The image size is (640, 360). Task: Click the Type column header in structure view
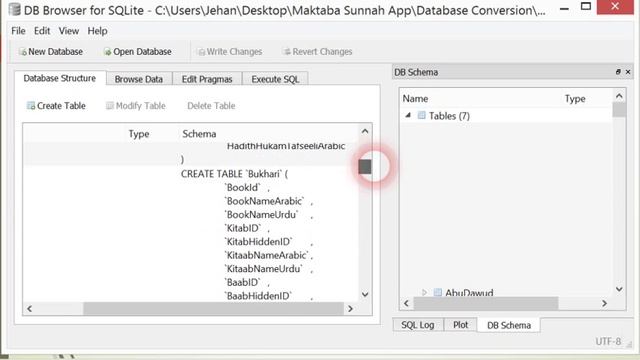coord(139,134)
